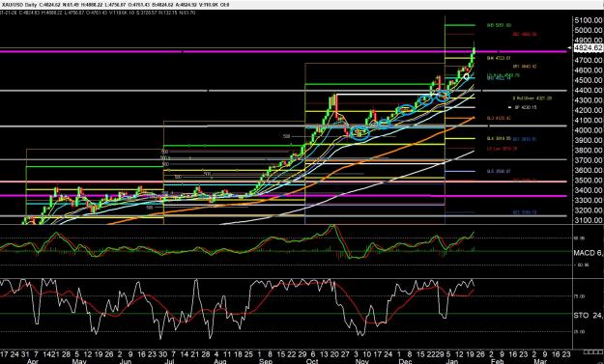
Task: Click the Nov label on time axis
Action: [x=361, y=361]
